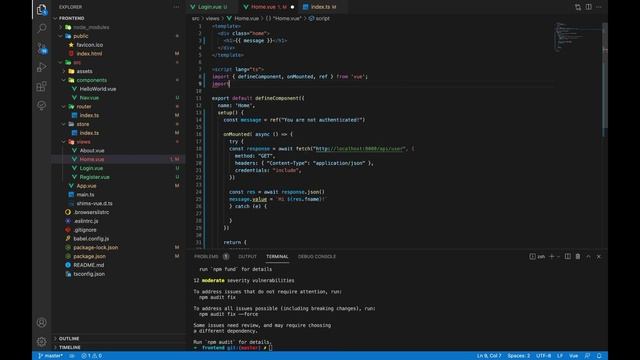Click the errors and warnings count in the status bar

tap(91, 356)
